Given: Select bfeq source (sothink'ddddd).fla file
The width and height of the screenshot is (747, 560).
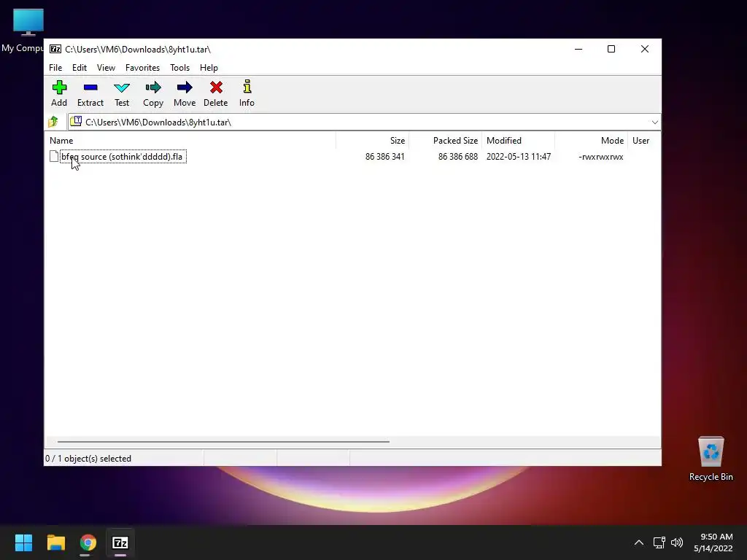Looking at the screenshot, I should (122, 157).
